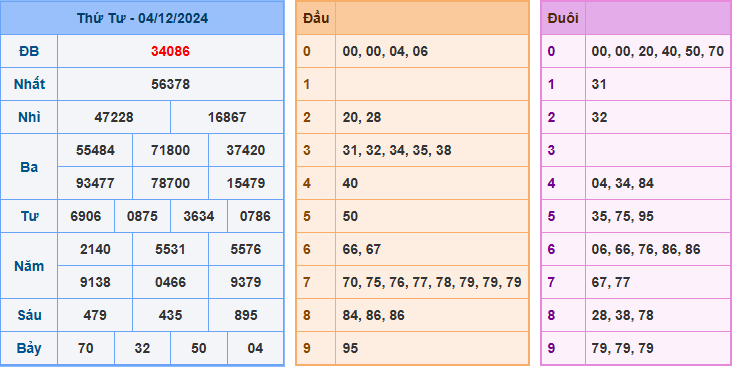Click second prize number 47228
The height and width of the screenshot is (367, 732).
click(114, 117)
